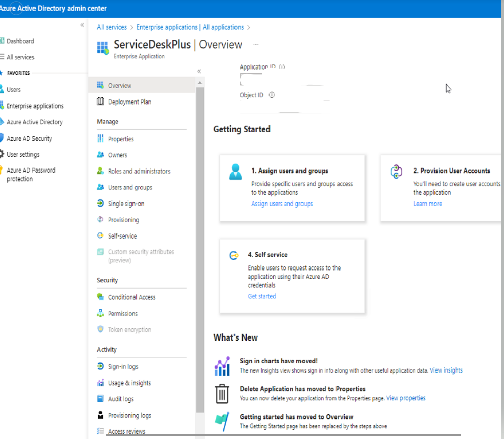
Task: Click the Deployment Plan book icon
Action: pos(100,102)
